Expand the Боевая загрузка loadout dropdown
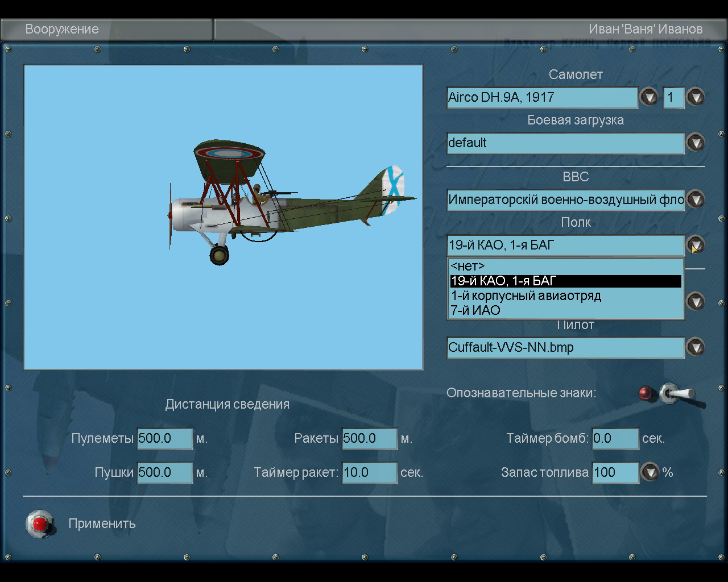The height and width of the screenshot is (582, 728). pyautogui.click(x=696, y=143)
